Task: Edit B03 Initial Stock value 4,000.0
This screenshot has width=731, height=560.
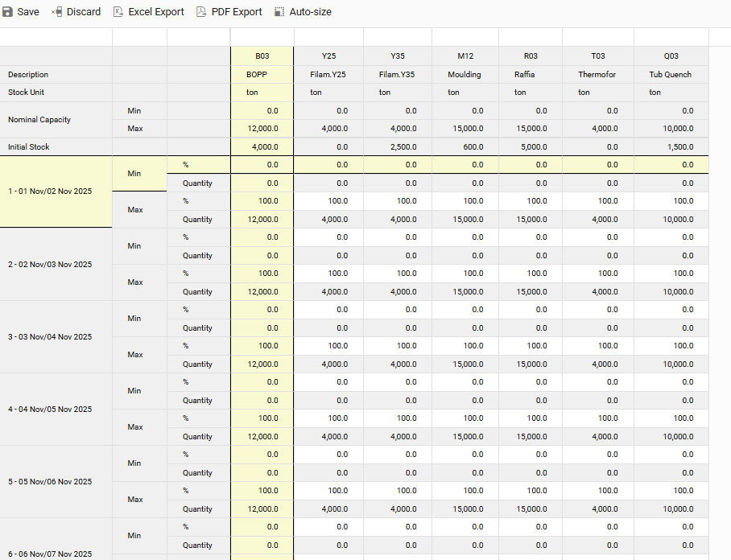Action: pos(262,146)
